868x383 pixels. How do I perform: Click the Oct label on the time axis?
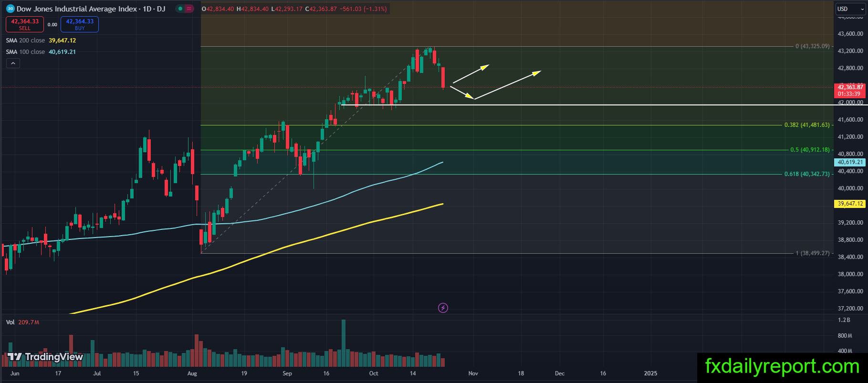coord(374,373)
